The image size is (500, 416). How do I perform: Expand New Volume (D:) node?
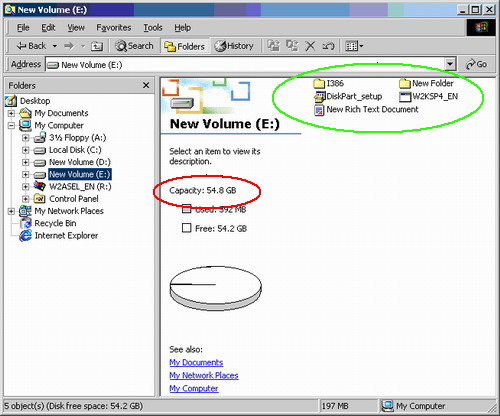pyautogui.click(x=26, y=162)
